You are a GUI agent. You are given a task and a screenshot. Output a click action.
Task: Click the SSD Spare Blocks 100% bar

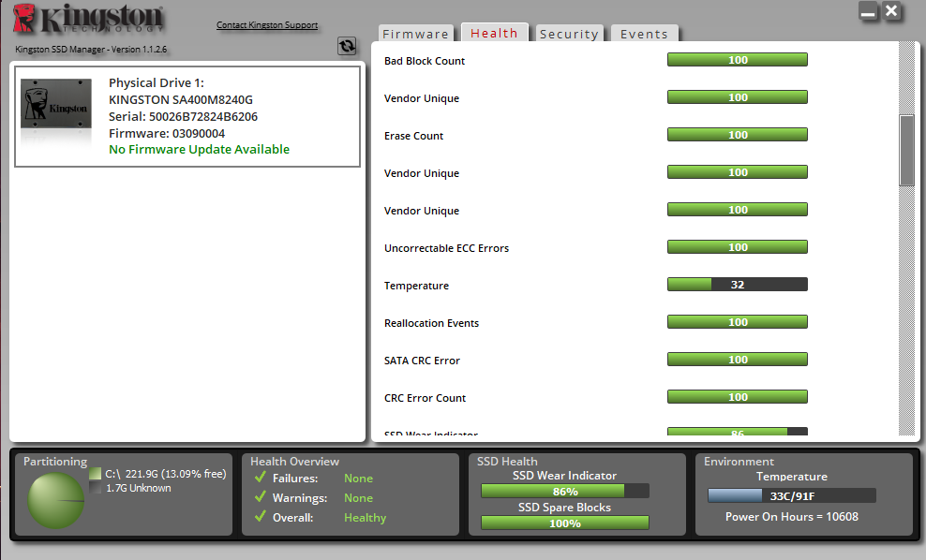coord(565,523)
